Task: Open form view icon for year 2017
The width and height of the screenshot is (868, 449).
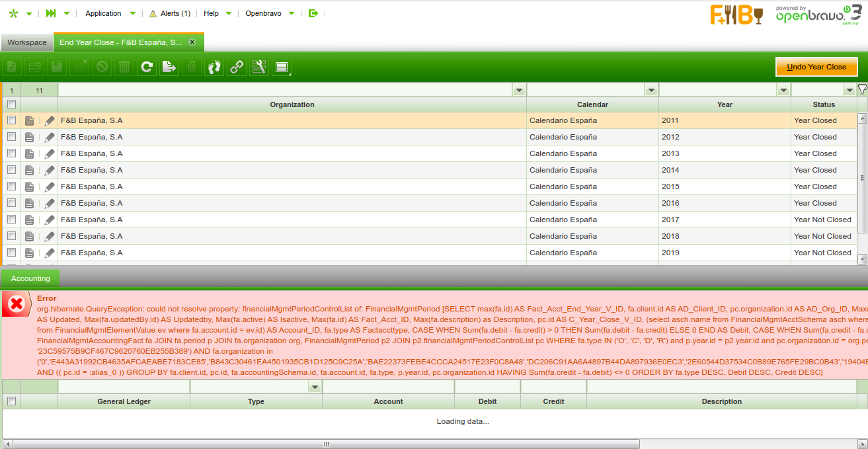Action: point(29,220)
